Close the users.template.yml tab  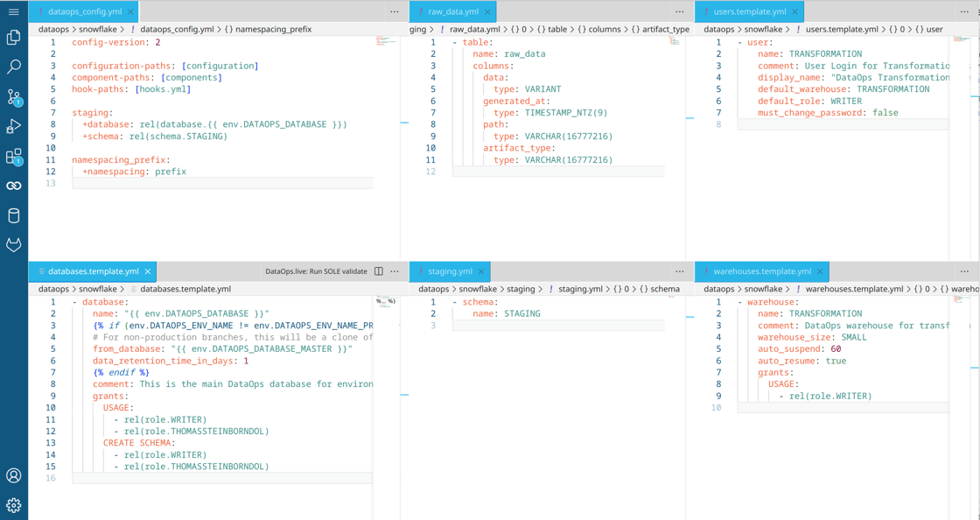click(795, 12)
